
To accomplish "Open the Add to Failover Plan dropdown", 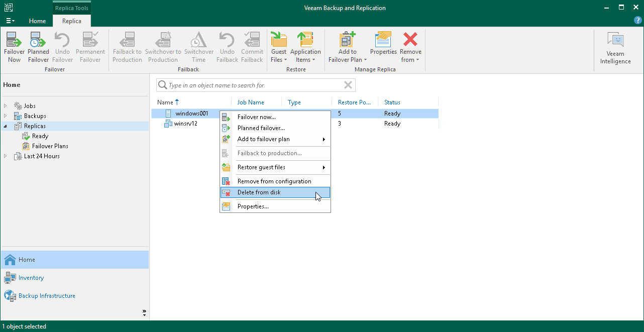I will click(x=347, y=47).
